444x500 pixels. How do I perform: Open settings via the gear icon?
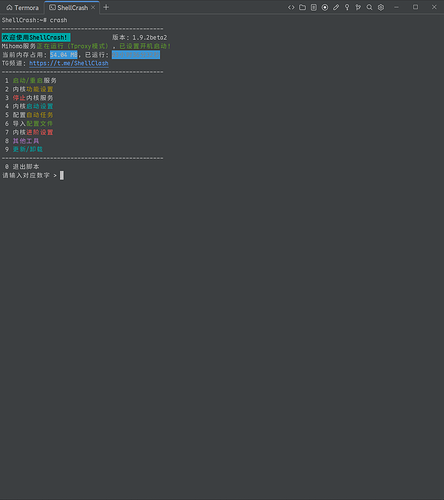point(381,7)
